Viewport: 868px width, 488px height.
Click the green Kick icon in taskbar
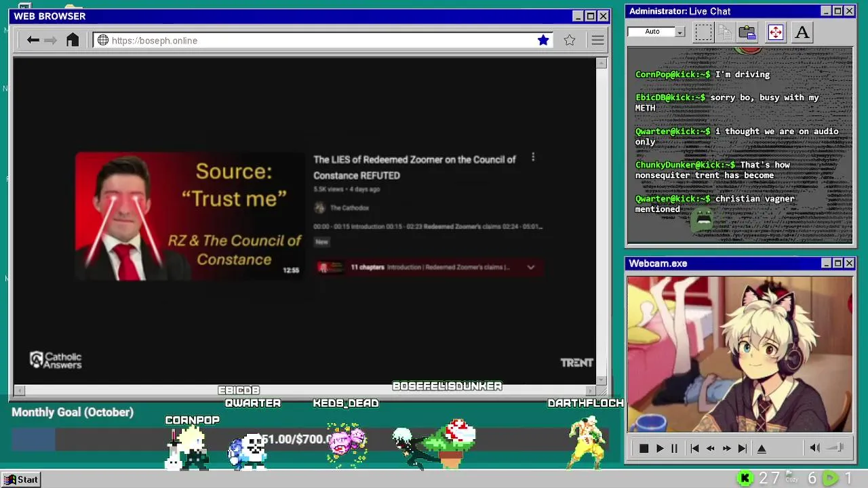coord(745,479)
